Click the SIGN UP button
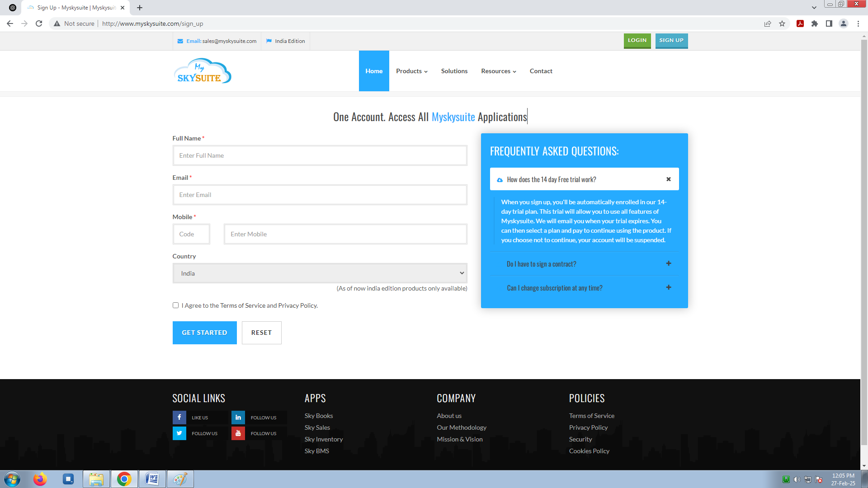The width and height of the screenshot is (868, 488). coord(672,41)
